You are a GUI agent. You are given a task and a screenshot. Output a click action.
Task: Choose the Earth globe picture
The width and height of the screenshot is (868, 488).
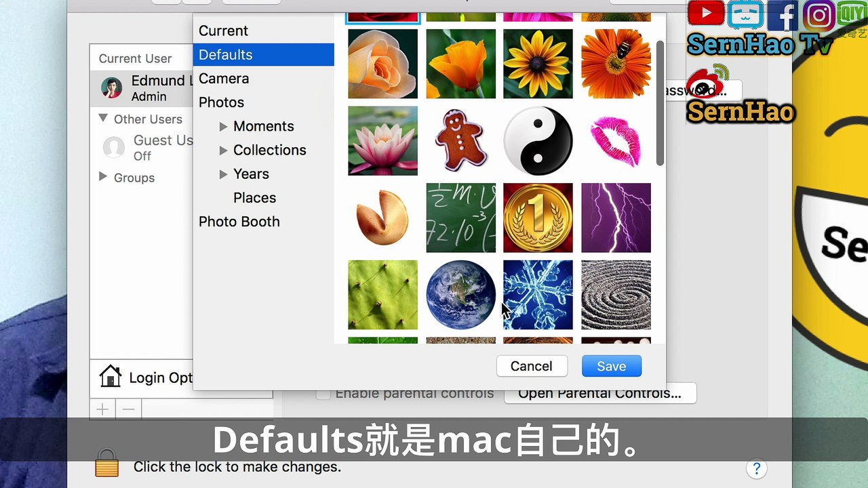pyautogui.click(x=461, y=295)
